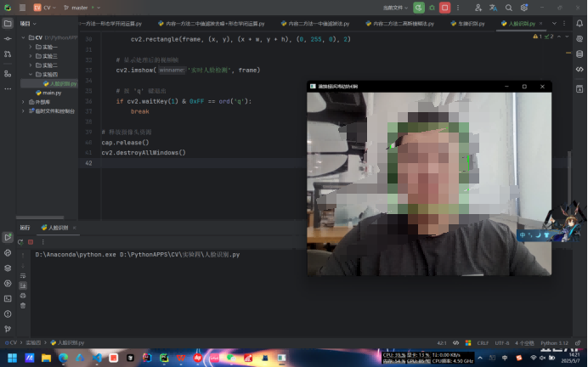Image resolution: width=588 pixels, height=367 pixels.
Task: Open the Problems tool window icon
Action: tap(8, 314)
